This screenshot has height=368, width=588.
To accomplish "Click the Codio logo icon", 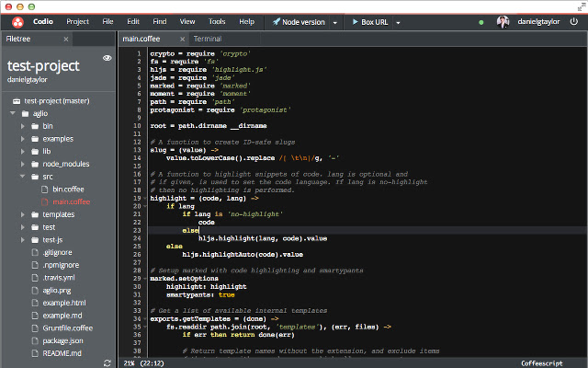I will [17, 22].
